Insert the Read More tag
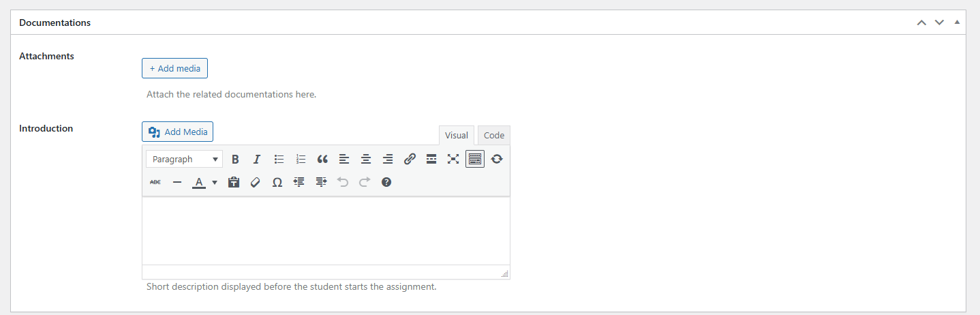Viewport: 980px width, 315px height. point(431,159)
